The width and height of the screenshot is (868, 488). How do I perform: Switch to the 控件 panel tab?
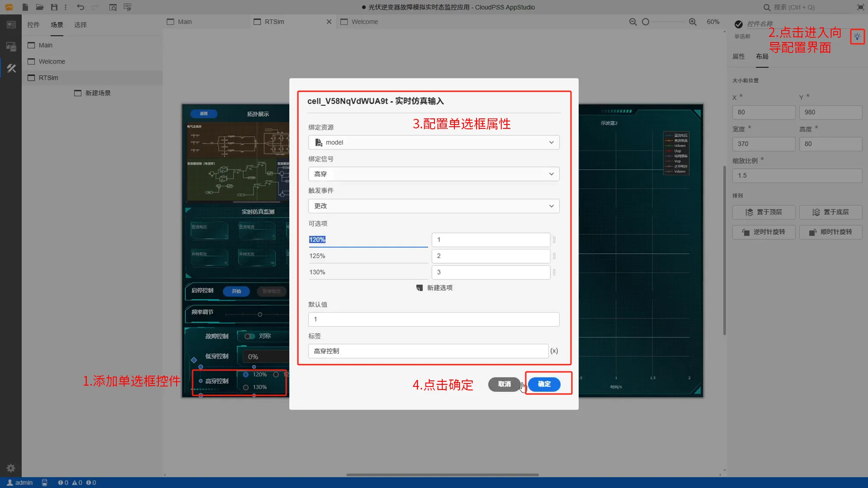(x=33, y=25)
